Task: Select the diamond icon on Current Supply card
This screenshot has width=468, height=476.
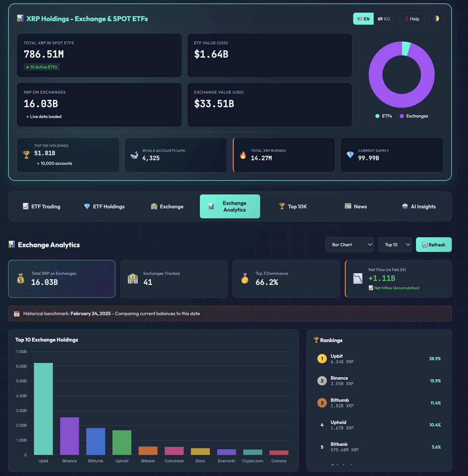Action: [x=350, y=155]
